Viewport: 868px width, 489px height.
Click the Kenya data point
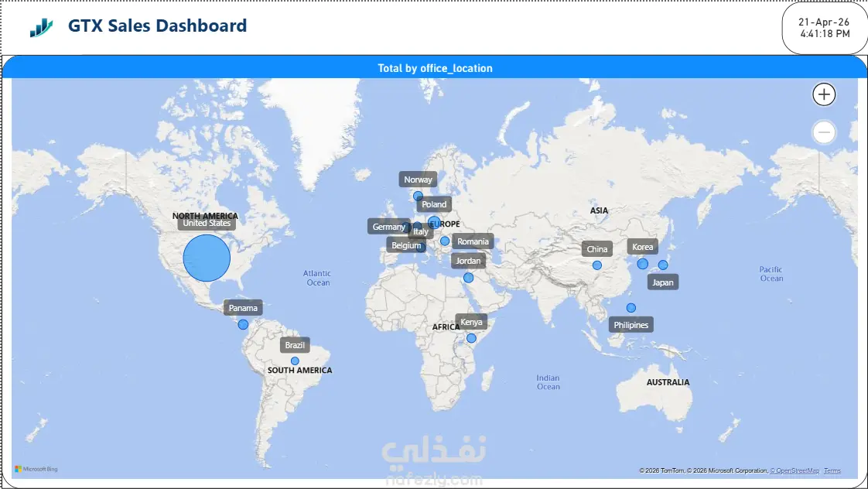click(x=471, y=338)
